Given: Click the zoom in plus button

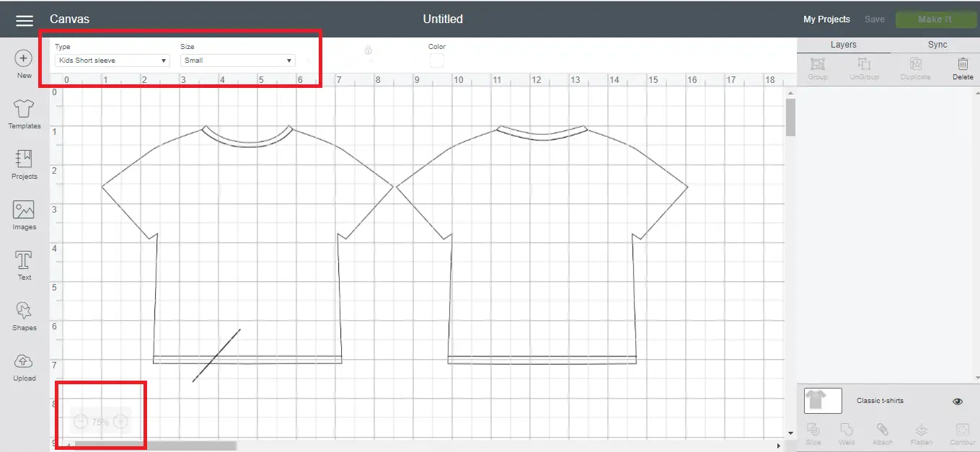Looking at the screenshot, I should pyautogui.click(x=121, y=422).
